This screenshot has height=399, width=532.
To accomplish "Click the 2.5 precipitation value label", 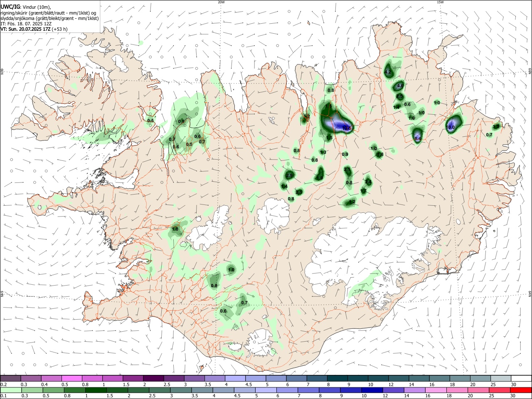I will pos(399,96).
